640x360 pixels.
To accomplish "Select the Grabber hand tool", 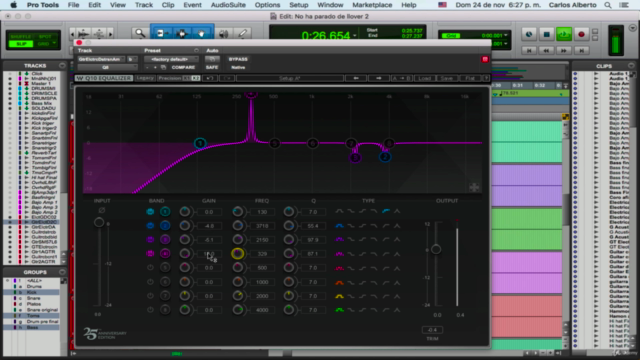I will [x=202, y=33].
